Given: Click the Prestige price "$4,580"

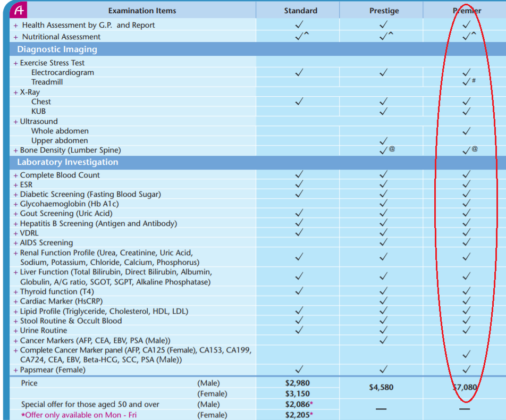Looking at the screenshot, I should (x=381, y=388).
